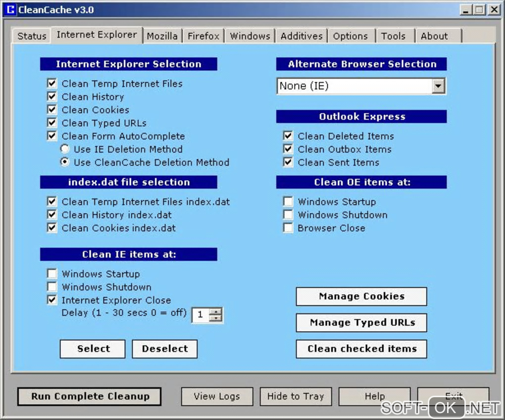
Task: Uncheck Internet Explorer Close option
Action: [52, 300]
